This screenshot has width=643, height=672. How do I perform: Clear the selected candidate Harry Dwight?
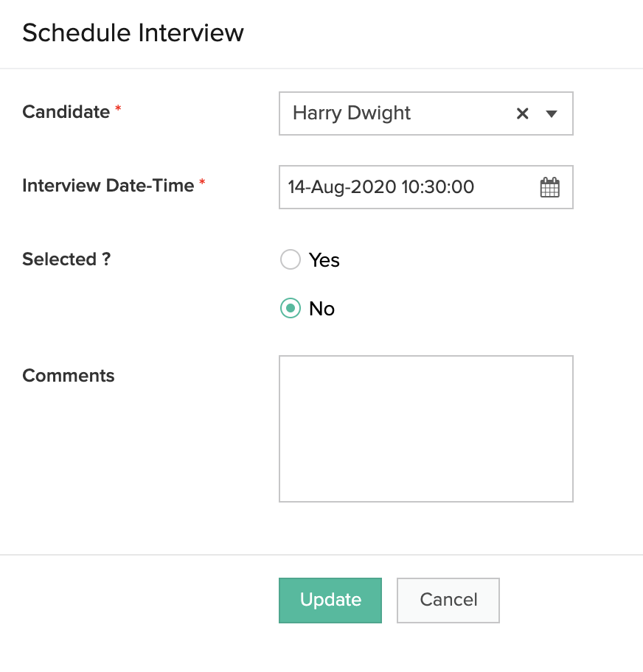click(522, 113)
